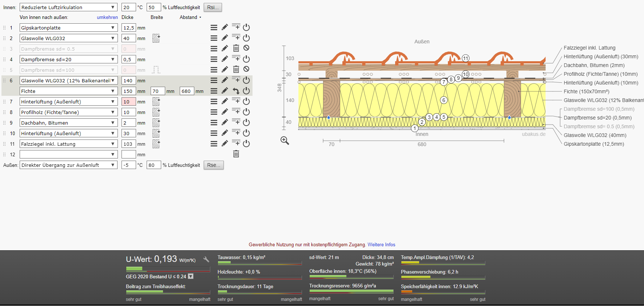Click the highlighted thickness field of layer 7
Image resolution: width=644 pixels, height=306 pixels.
[x=128, y=102]
